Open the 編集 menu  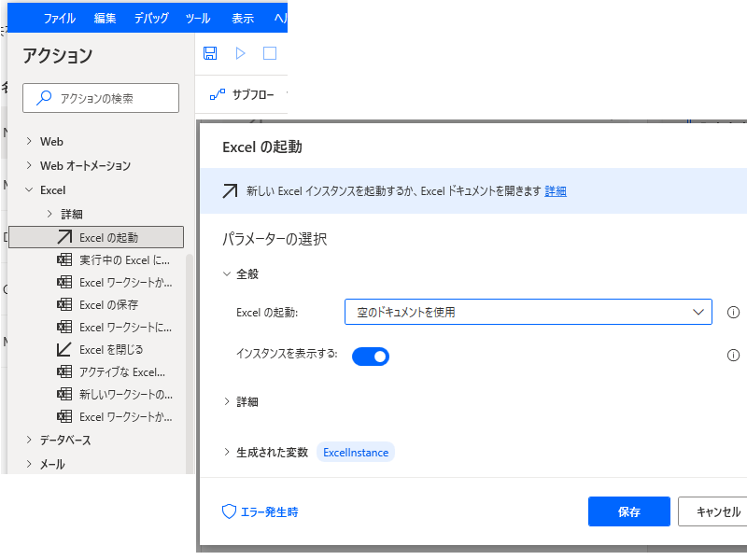105,18
